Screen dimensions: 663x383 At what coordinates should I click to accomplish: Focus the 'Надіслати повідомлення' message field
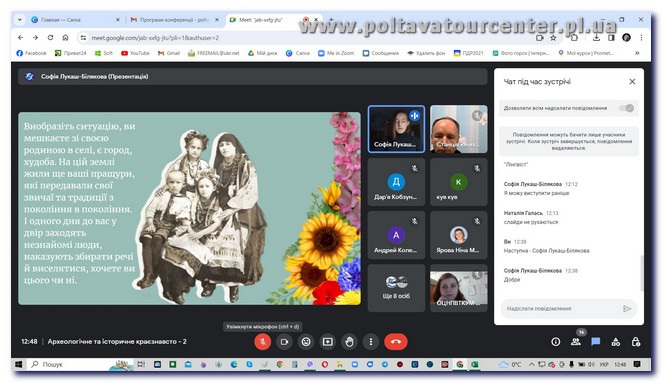pyautogui.click(x=560, y=309)
